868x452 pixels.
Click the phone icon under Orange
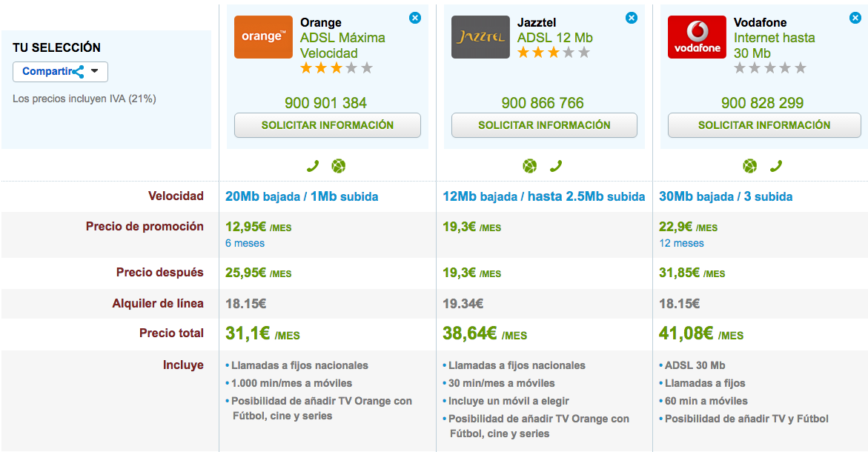313,166
